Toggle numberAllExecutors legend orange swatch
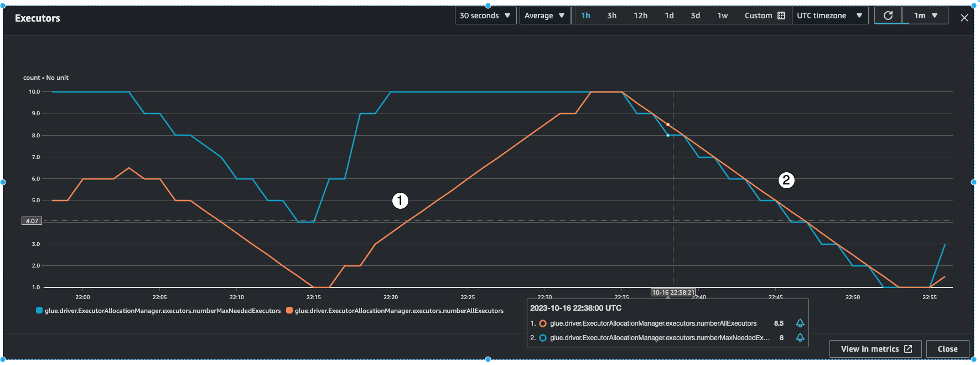The width and height of the screenshot is (980, 365). [x=289, y=311]
